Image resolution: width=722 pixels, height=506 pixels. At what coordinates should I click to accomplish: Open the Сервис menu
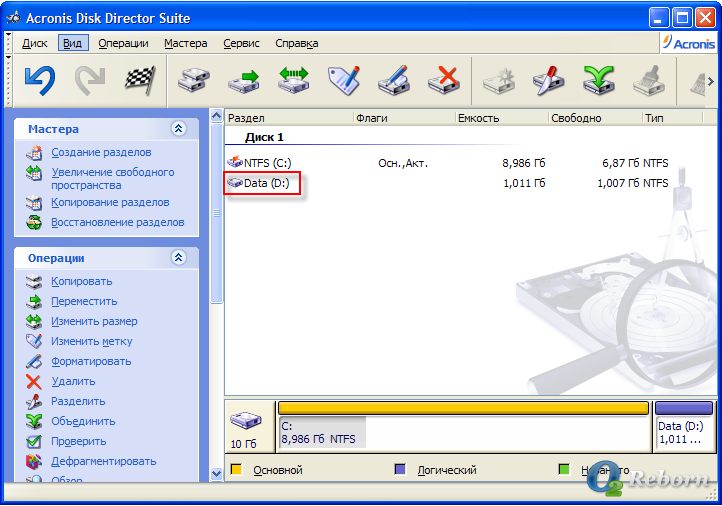(241, 43)
